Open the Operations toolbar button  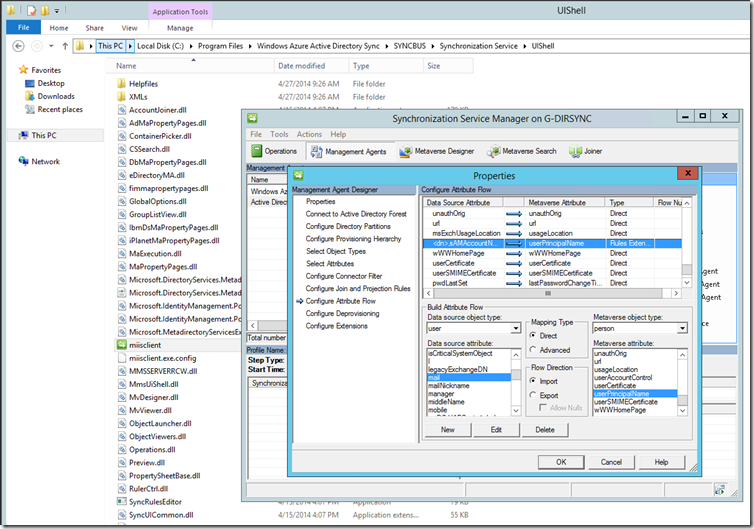pos(275,151)
